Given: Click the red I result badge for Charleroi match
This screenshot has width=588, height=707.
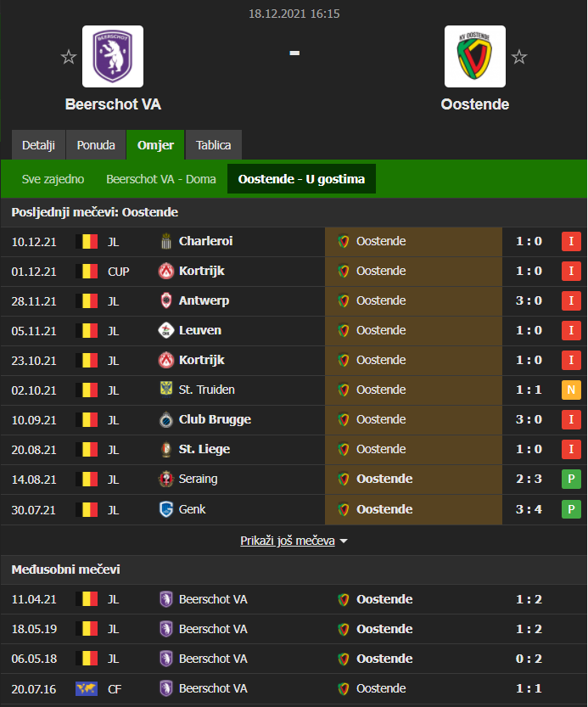Looking at the screenshot, I should click(571, 242).
